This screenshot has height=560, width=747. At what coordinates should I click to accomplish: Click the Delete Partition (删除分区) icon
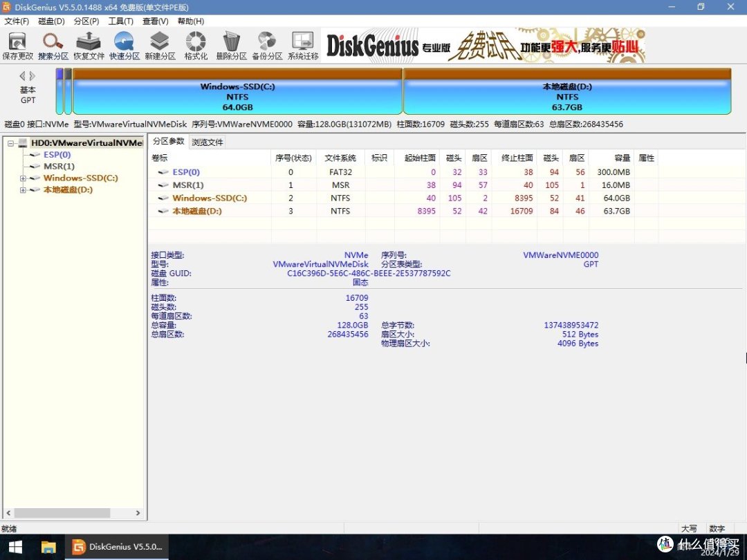(x=232, y=46)
